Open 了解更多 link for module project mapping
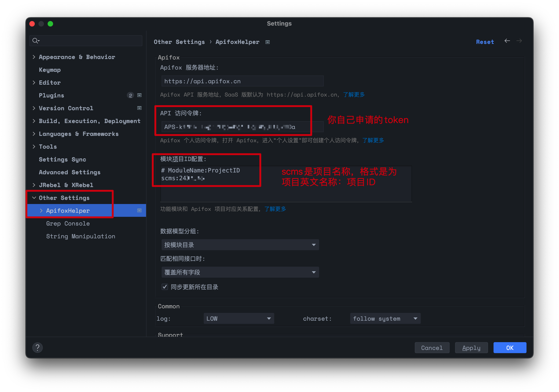The image size is (559, 392). tap(275, 209)
